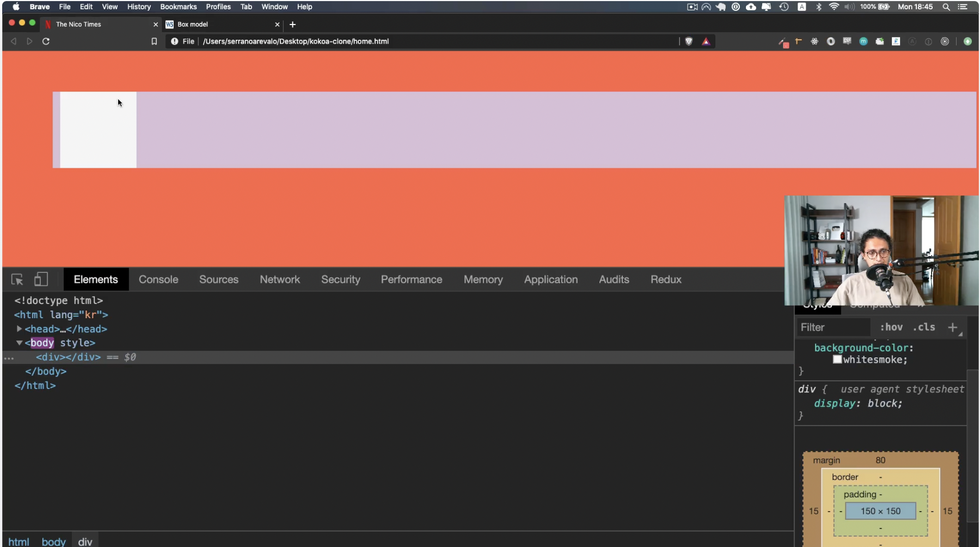
Task: Open the React Developer Tools extension icon
Action: coord(814,41)
